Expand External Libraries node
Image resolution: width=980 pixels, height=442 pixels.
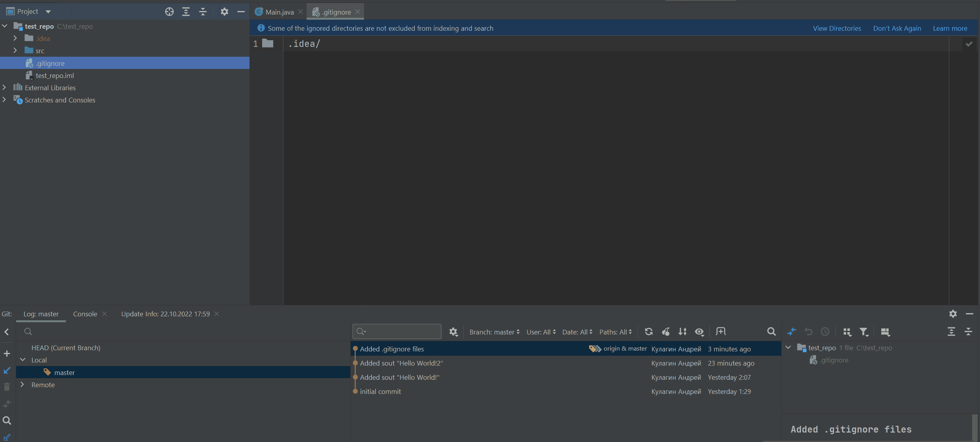click(x=4, y=87)
